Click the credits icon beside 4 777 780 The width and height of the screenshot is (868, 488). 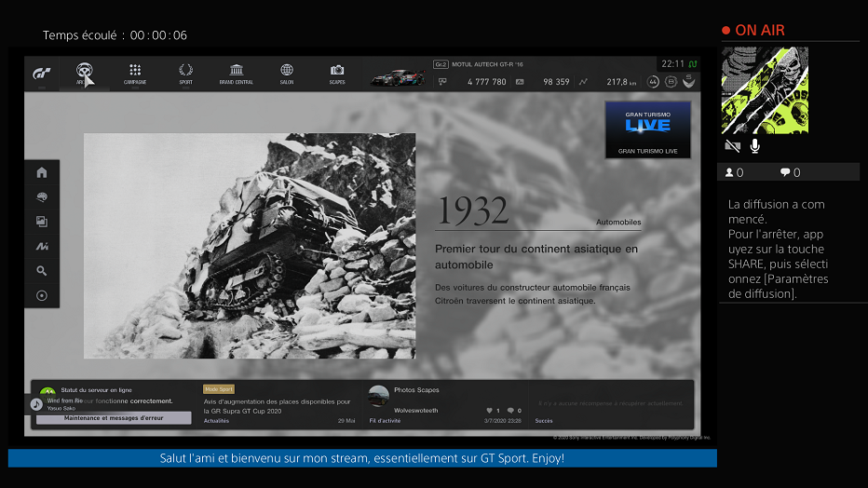click(442, 82)
